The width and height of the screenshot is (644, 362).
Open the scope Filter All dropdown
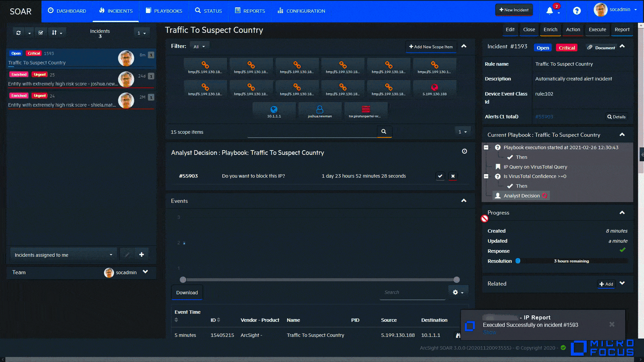pyautogui.click(x=199, y=47)
